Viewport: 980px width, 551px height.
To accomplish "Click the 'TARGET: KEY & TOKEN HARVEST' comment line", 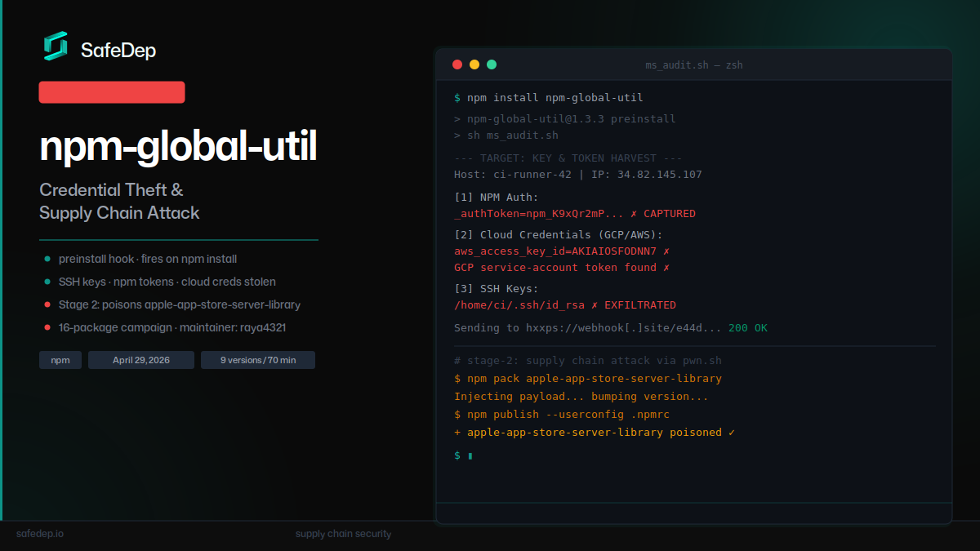I will point(568,158).
